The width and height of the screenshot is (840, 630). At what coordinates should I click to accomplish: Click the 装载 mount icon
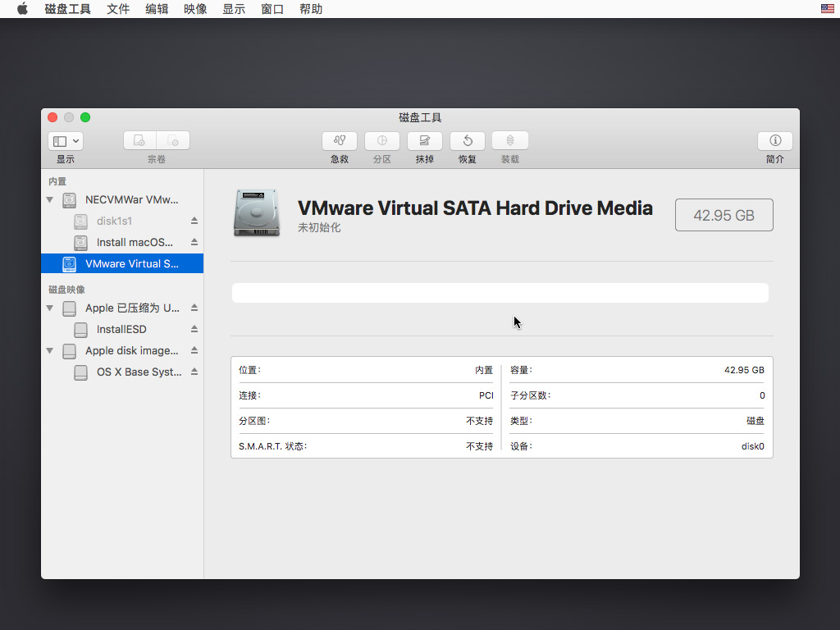click(x=510, y=141)
